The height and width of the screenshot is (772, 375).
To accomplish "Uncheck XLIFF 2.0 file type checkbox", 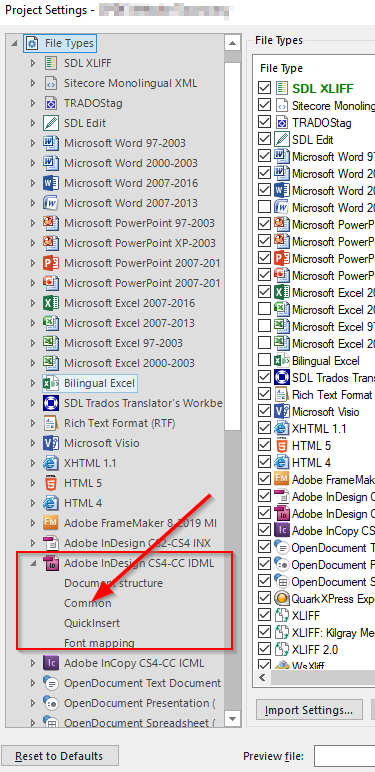I will pyautogui.click(x=264, y=649).
